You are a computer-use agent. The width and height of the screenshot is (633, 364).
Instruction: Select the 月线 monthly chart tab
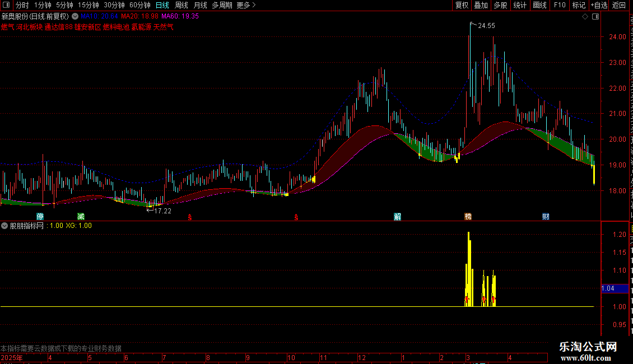[x=200, y=5]
